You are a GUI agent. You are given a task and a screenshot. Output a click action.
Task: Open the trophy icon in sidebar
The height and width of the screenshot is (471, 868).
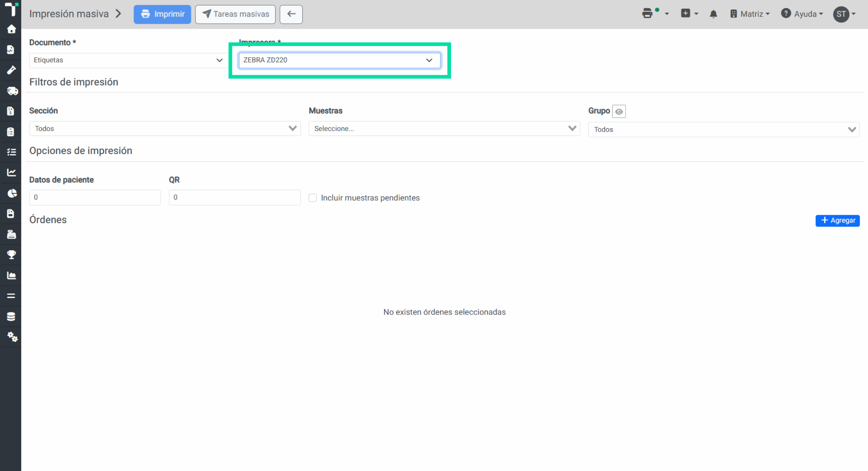pyautogui.click(x=11, y=254)
